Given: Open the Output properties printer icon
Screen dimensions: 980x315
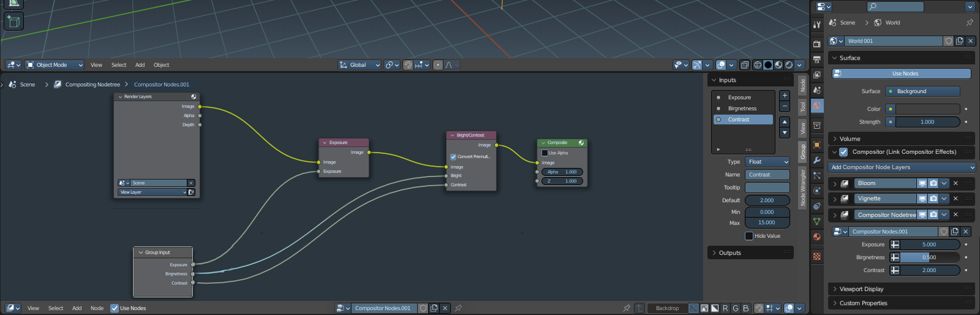Looking at the screenshot, I should (x=816, y=59).
